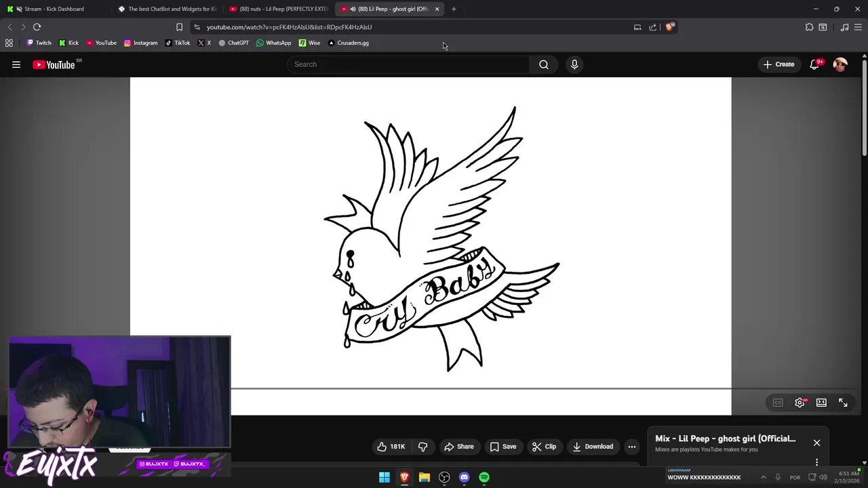The image size is (868, 488).
Task: Go forward in browser history
Action: (23, 27)
